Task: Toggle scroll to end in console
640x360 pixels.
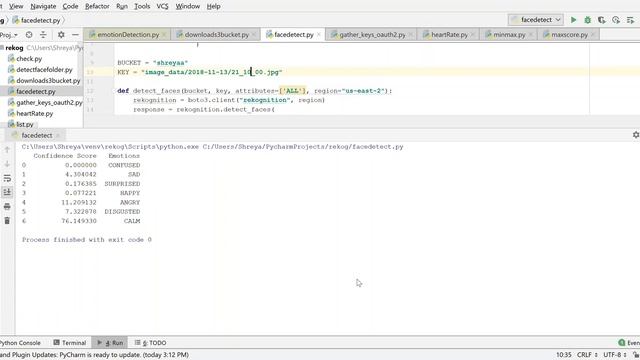Action: point(7,192)
